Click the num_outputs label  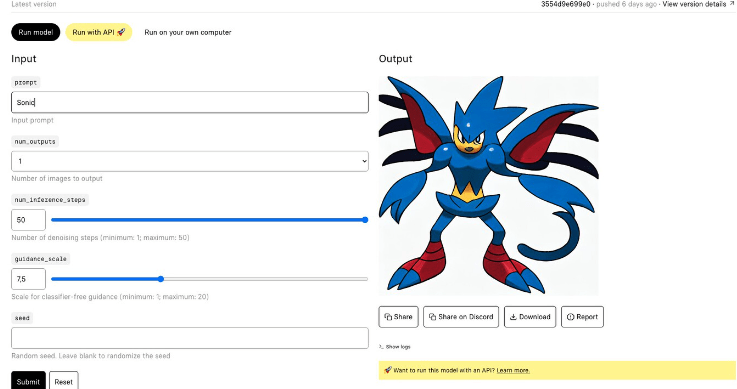(35, 141)
